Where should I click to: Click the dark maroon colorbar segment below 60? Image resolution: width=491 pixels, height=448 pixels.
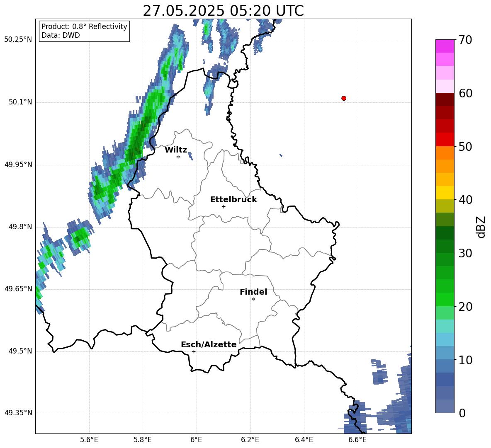point(445,99)
